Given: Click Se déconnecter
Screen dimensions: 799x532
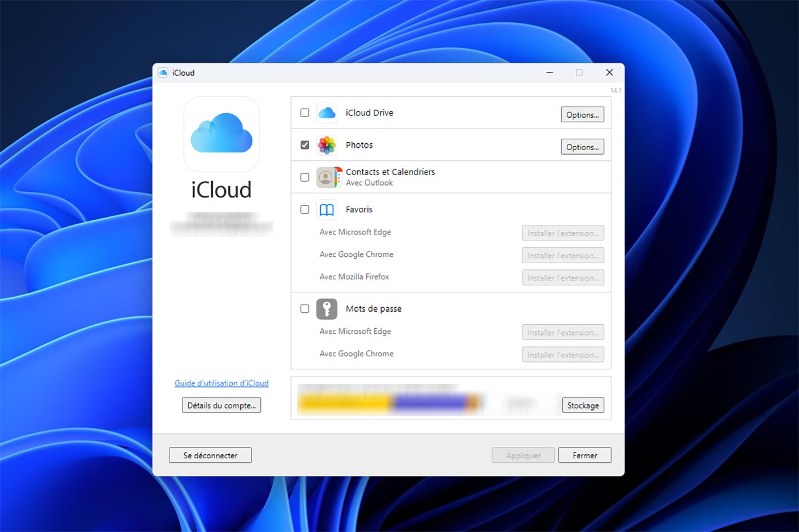Looking at the screenshot, I should (210, 456).
